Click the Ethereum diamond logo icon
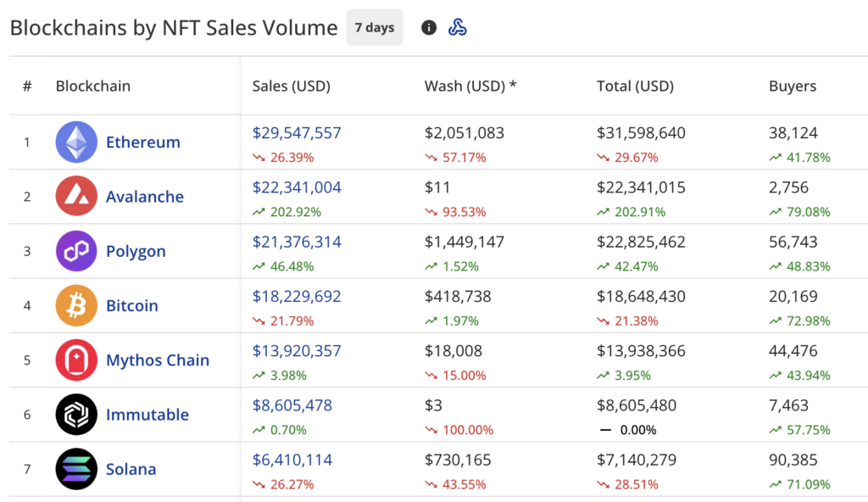The width and height of the screenshot is (868, 502). tap(75, 142)
